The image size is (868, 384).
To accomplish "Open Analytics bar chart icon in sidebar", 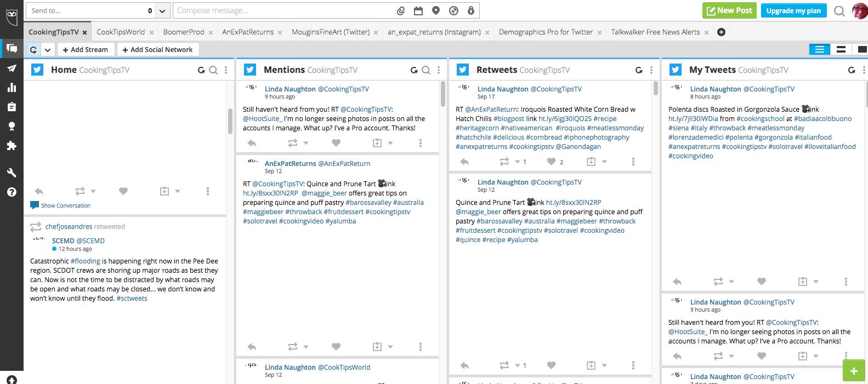I will click(x=12, y=88).
